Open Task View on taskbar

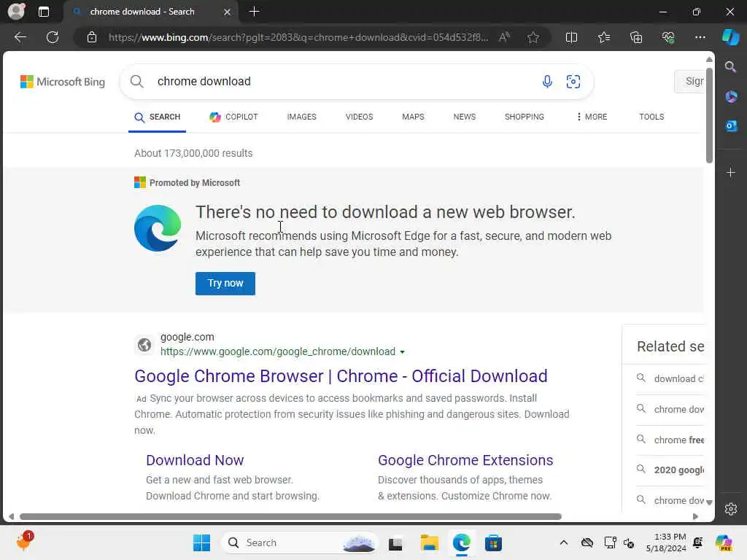(x=395, y=543)
